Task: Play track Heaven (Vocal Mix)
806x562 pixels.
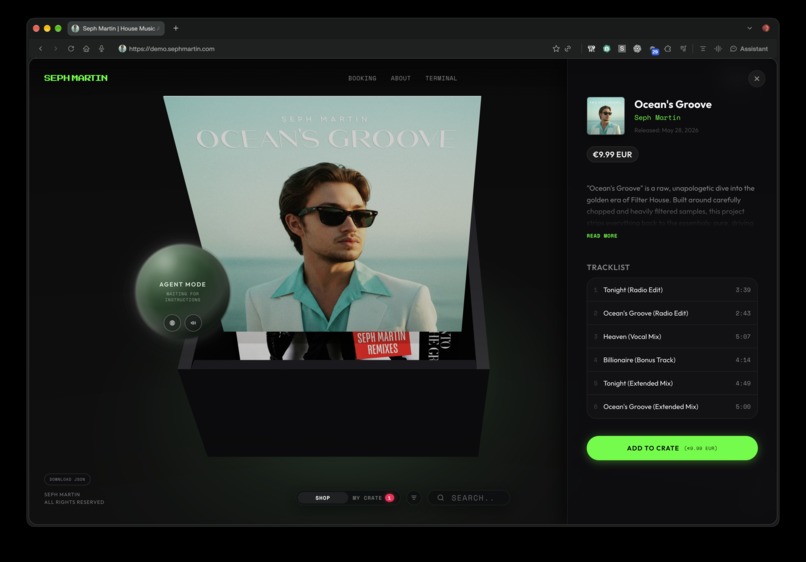Action: coord(672,337)
